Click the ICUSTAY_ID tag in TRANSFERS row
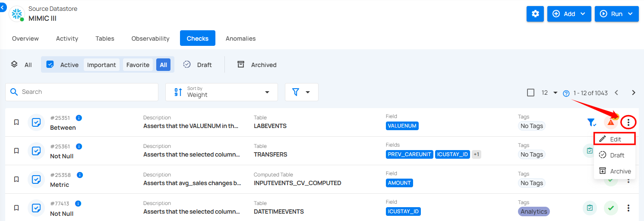 [x=452, y=154]
